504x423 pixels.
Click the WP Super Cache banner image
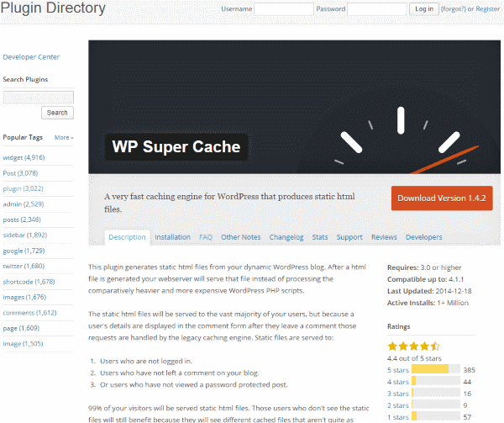point(294,107)
